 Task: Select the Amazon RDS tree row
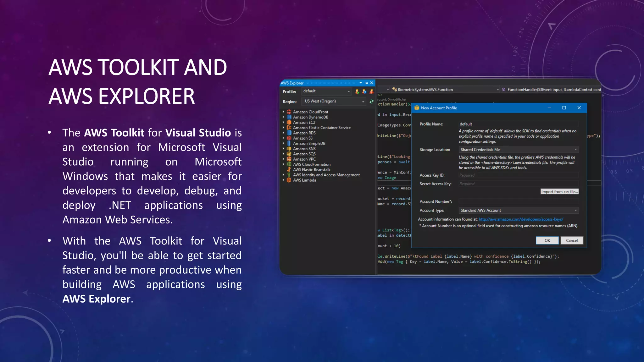(304, 133)
